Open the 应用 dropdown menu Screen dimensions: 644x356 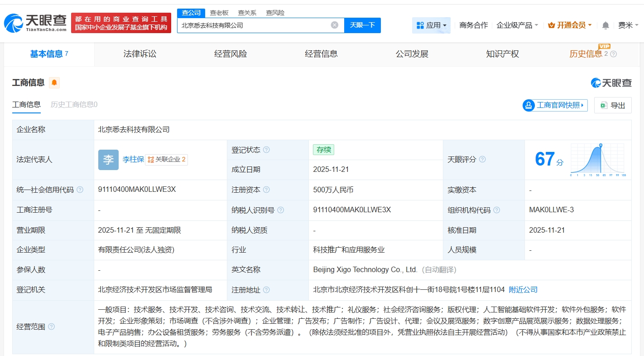[431, 25]
